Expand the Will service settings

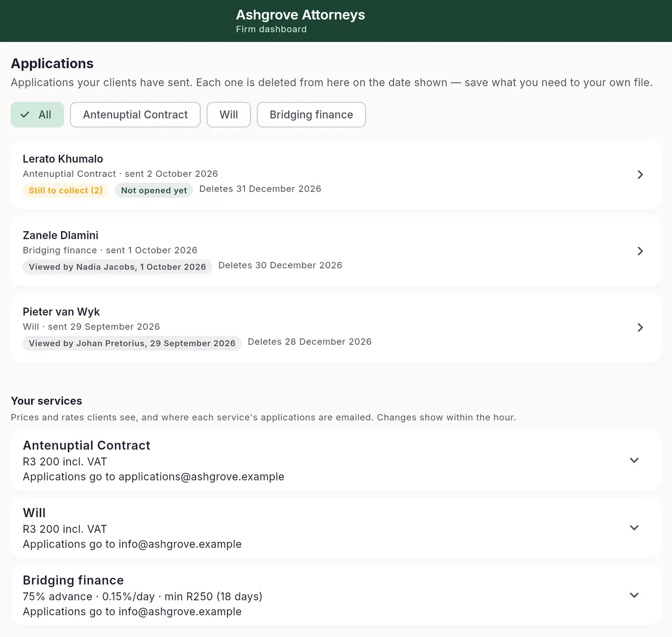(634, 528)
